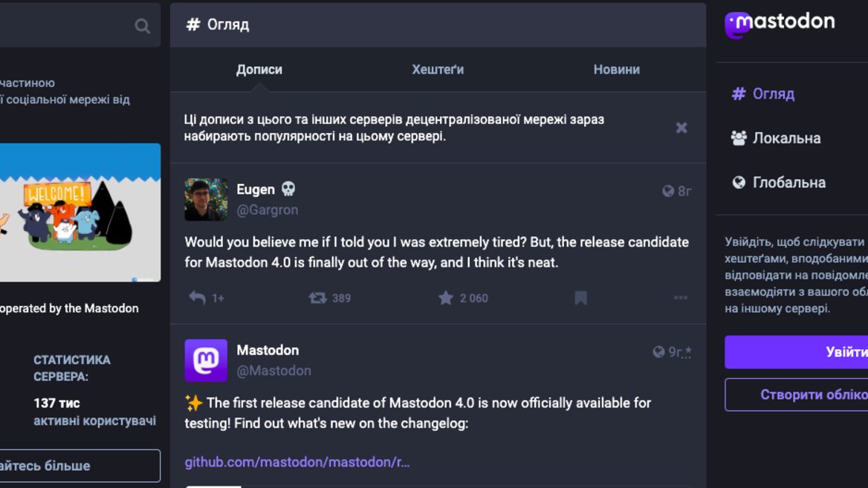Viewport: 868px width, 488px height.
Task: Open Eugen's profile avatar
Action: point(206,199)
